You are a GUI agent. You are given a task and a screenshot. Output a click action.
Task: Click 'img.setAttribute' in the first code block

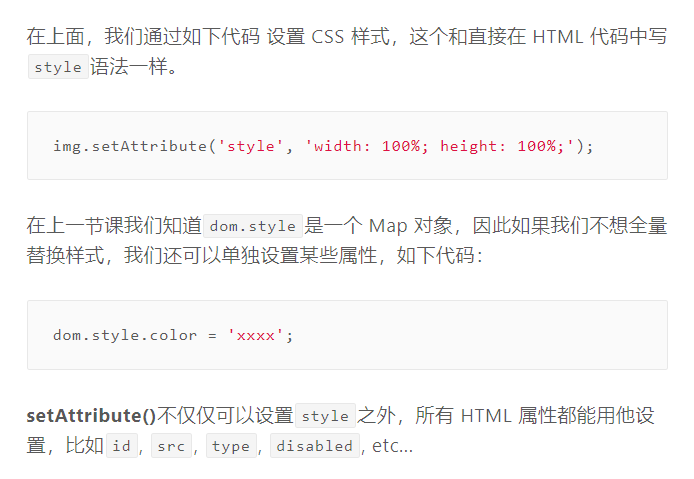(x=130, y=146)
